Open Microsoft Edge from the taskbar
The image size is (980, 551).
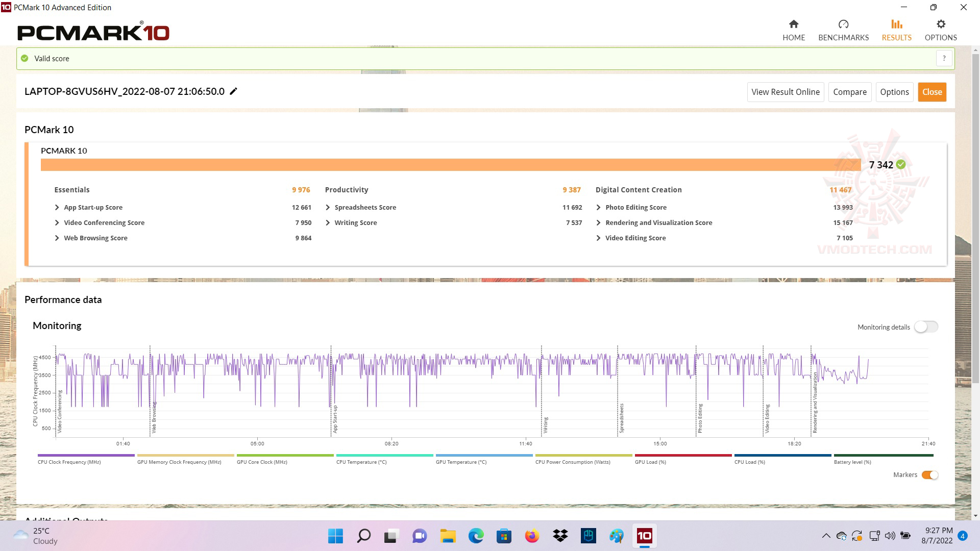tap(476, 536)
